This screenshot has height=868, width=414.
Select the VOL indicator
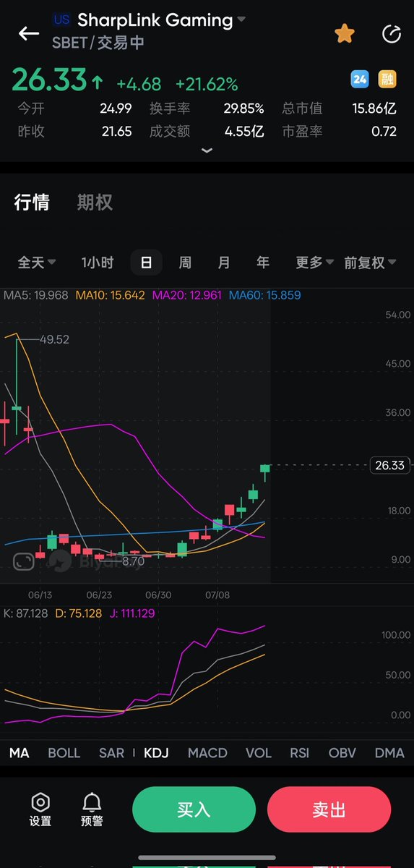(x=259, y=753)
